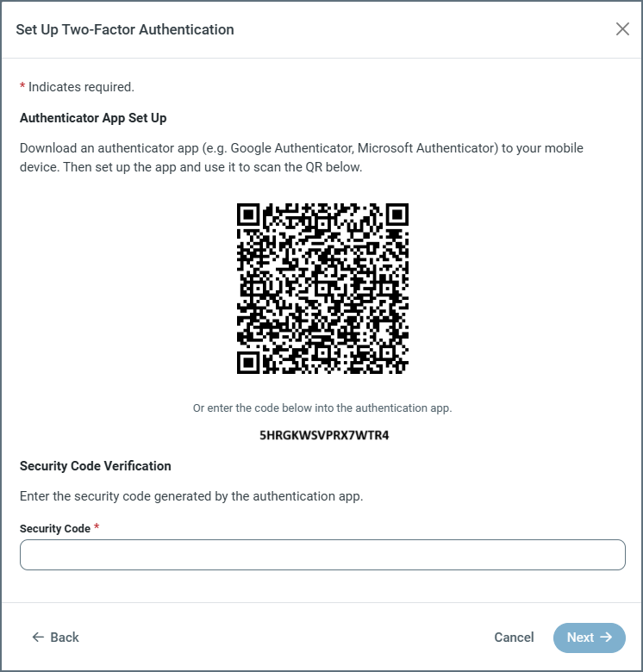Click the right arrow icon on Next

tap(606, 638)
